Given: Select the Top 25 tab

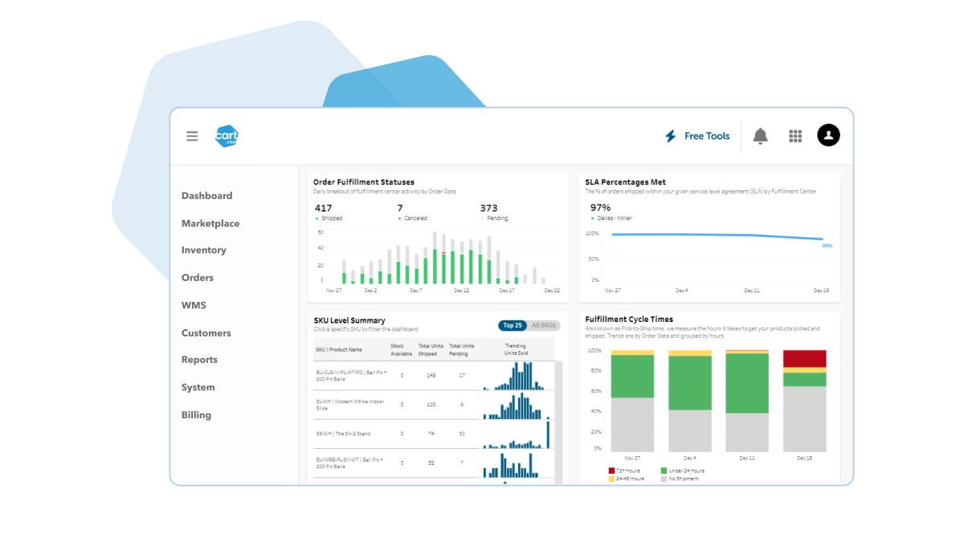Looking at the screenshot, I should [x=512, y=325].
